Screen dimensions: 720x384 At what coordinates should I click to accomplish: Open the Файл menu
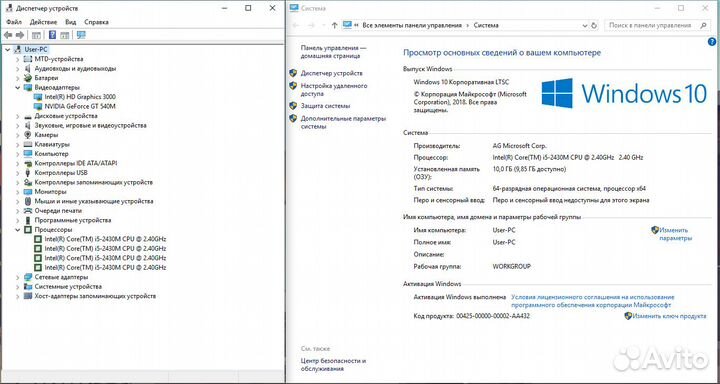pyautogui.click(x=14, y=22)
